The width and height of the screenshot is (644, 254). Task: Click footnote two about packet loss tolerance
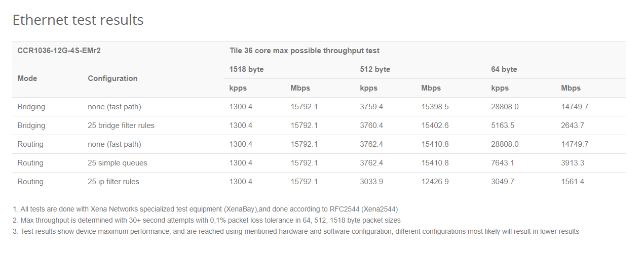tap(207, 220)
